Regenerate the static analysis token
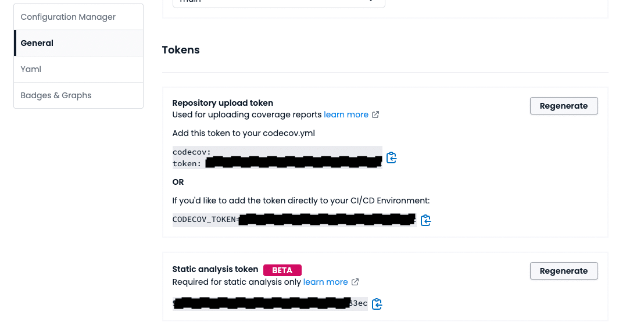The height and width of the screenshot is (333, 644). coord(563,271)
